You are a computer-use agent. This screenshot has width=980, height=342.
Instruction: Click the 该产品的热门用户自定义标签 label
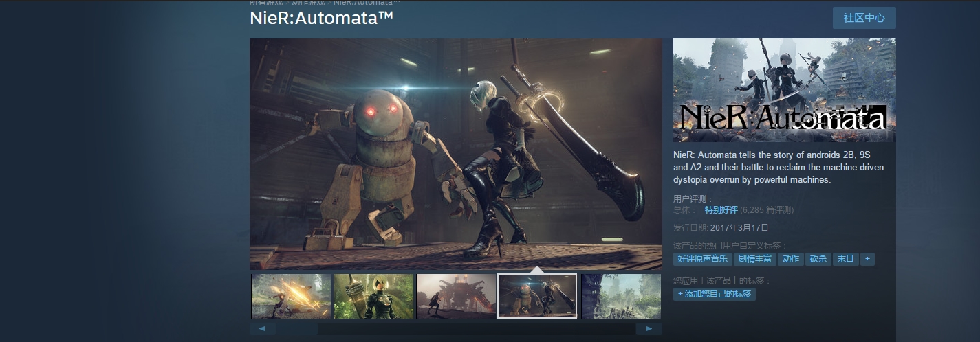pos(730,245)
